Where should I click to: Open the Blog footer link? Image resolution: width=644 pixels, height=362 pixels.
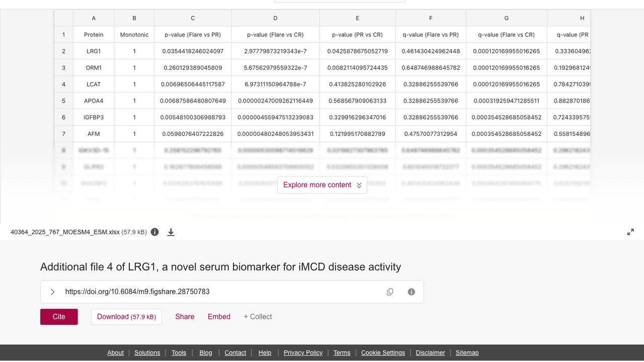206,353
